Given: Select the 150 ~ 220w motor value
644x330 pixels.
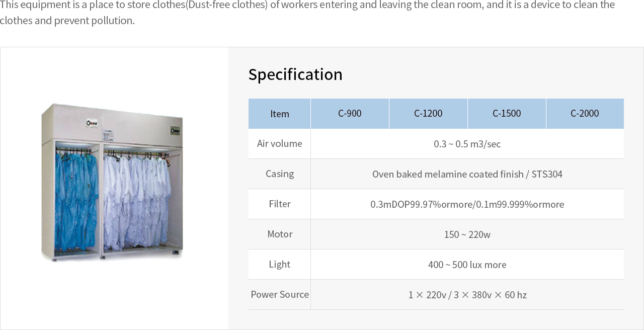Looking at the screenshot, I should tap(467, 234).
